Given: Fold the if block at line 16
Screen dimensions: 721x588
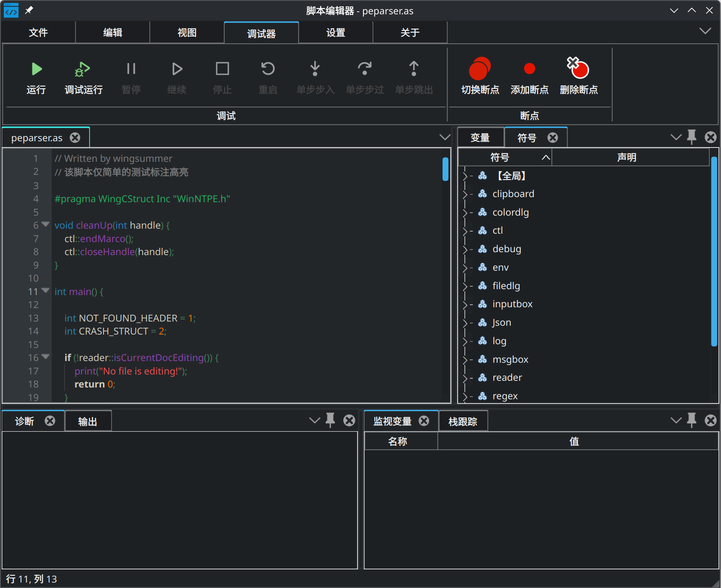Looking at the screenshot, I should point(45,357).
